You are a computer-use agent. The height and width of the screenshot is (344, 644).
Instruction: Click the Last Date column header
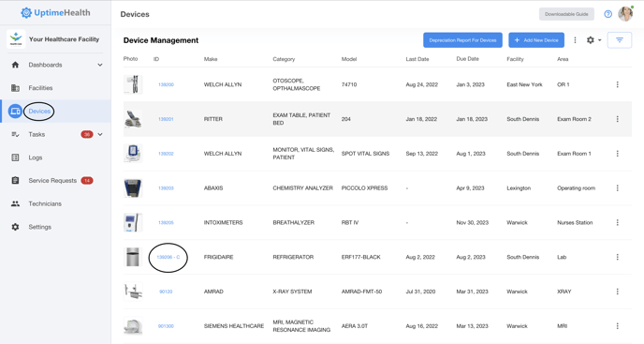tap(417, 59)
